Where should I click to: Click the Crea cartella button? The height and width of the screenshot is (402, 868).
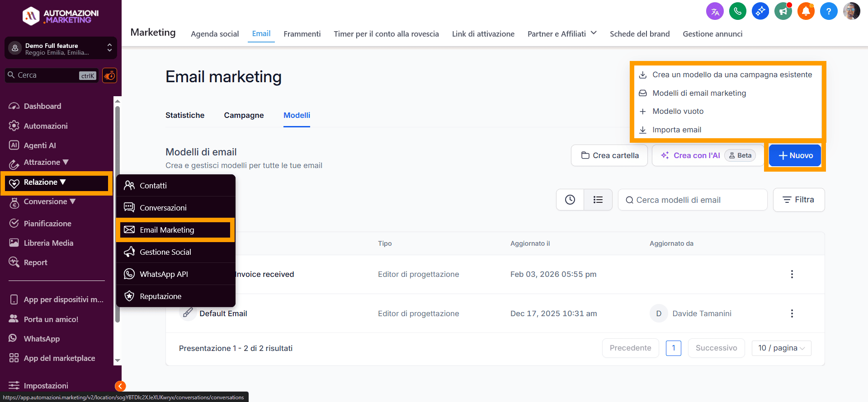tap(609, 155)
